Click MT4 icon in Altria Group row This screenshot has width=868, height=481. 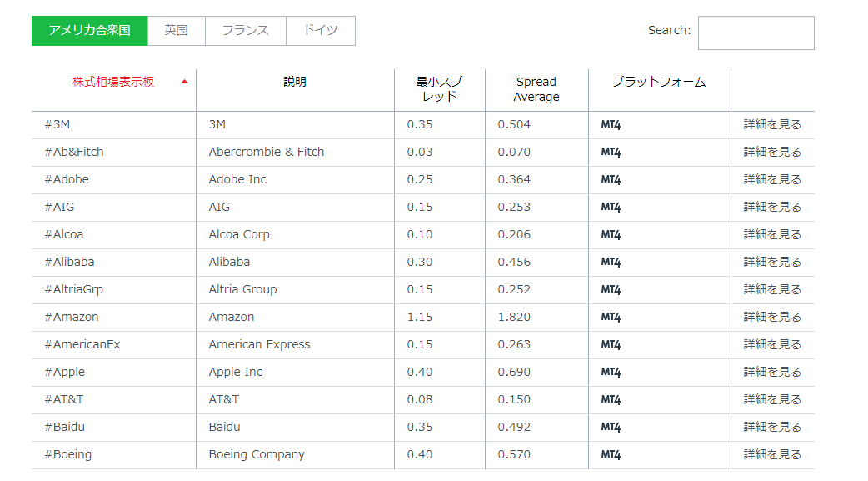point(611,289)
